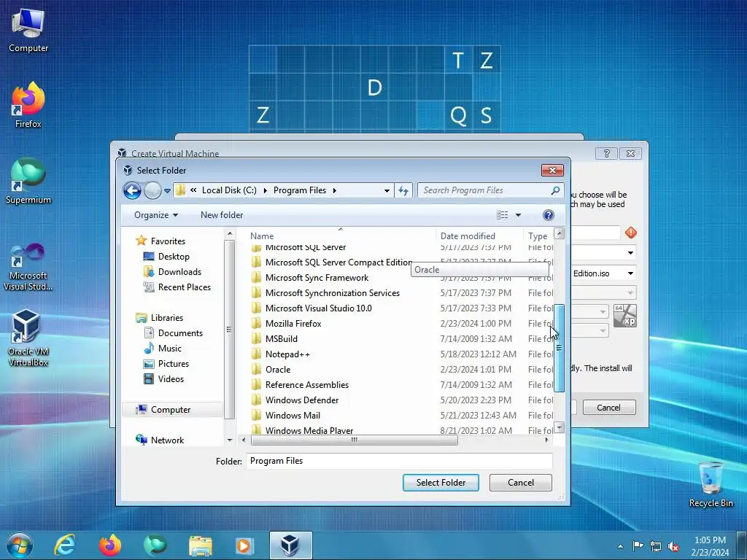The width and height of the screenshot is (747, 560).
Task: Expand the Local Disk (C:) breadcrumb arrow
Action: [x=266, y=190]
